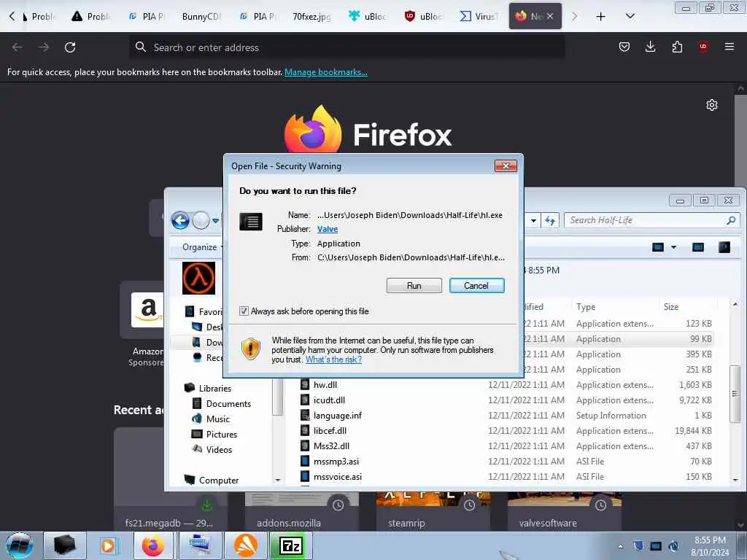The height and width of the screenshot is (560, 747).
Task: Uncheck Always ask before opening this file
Action: tap(244, 311)
